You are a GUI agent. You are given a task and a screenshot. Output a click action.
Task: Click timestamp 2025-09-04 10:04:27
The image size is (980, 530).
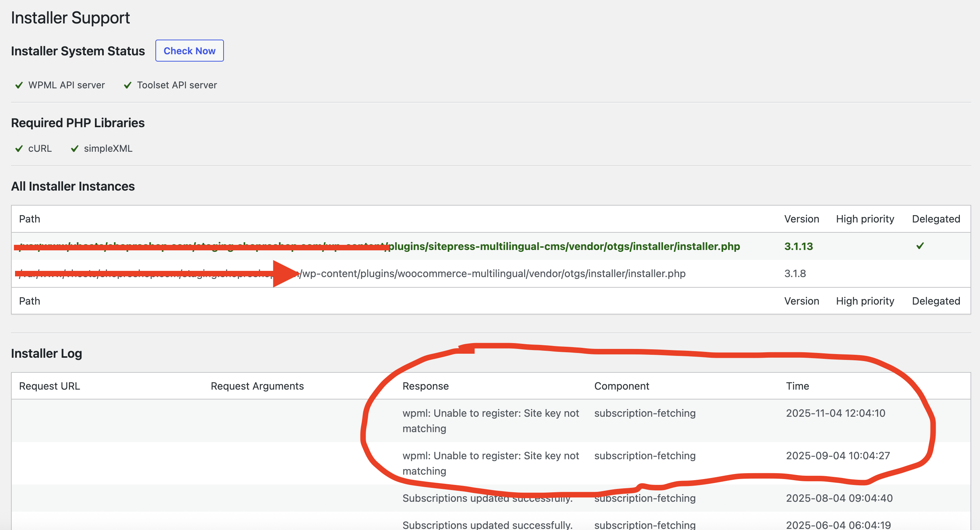pyautogui.click(x=838, y=456)
